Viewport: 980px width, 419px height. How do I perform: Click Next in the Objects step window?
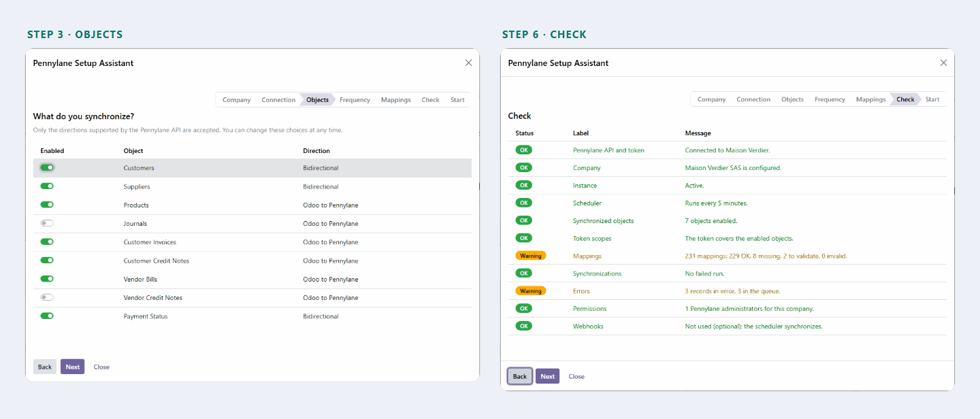(x=73, y=367)
